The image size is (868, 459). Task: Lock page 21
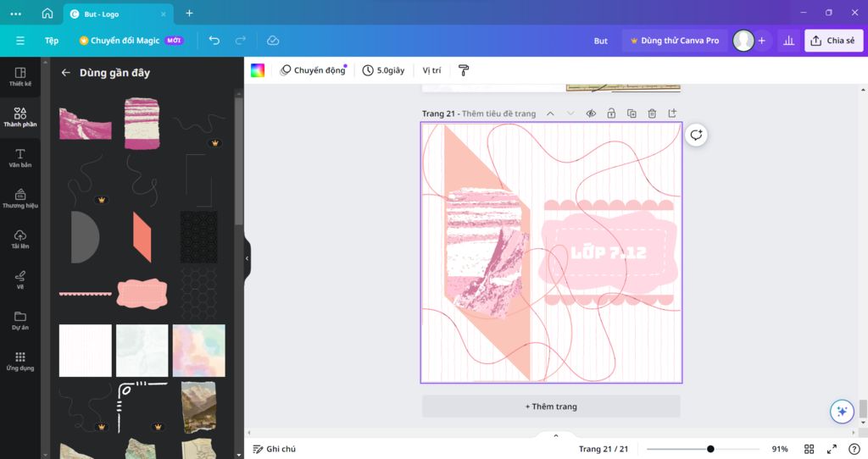[611, 113]
